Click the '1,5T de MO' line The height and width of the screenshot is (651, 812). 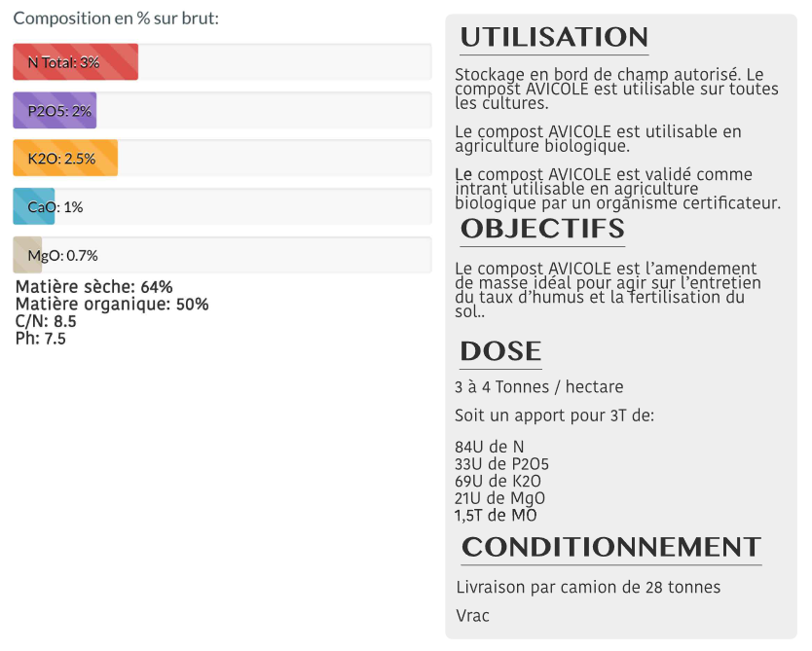(496, 516)
